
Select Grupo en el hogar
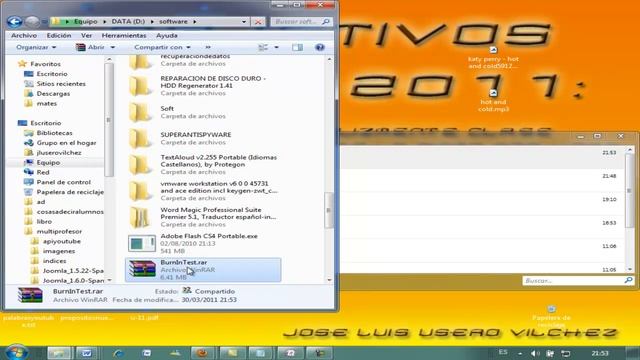click(x=66, y=143)
